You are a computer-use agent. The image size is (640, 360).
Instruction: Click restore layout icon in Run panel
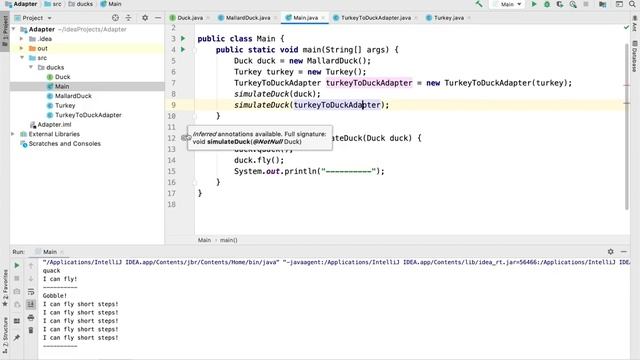pos(17,321)
